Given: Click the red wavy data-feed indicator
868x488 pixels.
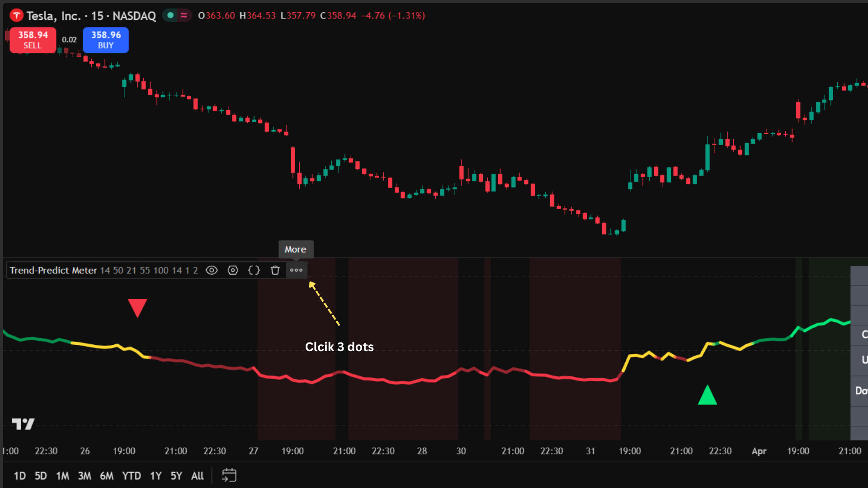Looking at the screenshot, I should coord(184,15).
